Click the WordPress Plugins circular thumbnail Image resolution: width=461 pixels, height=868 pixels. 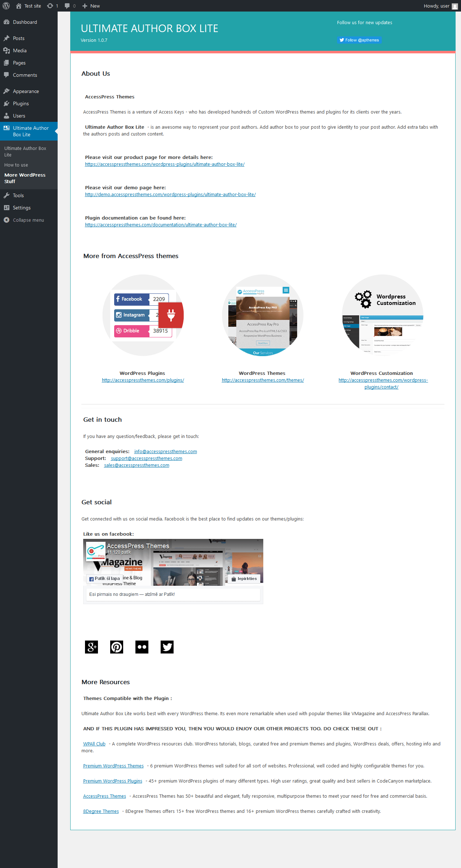[x=143, y=315]
